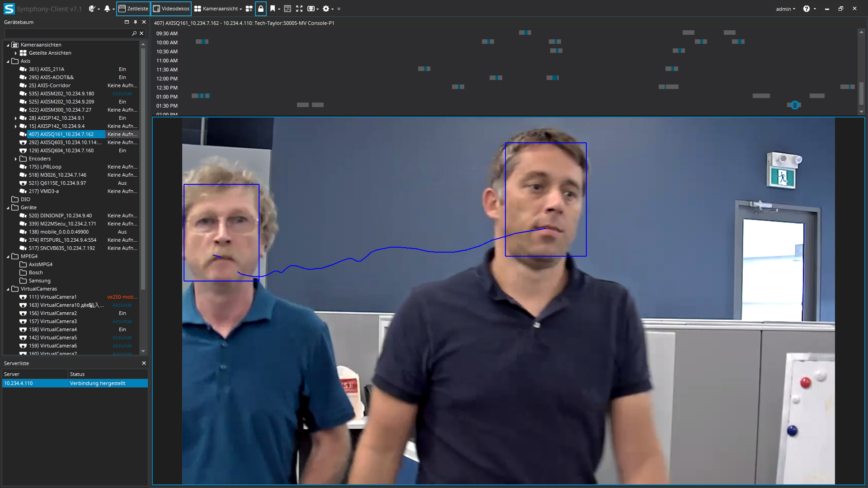Image resolution: width=868 pixels, height=488 pixels.
Task: Click the 10:00 AM timeline label
Action: (167, 42)
